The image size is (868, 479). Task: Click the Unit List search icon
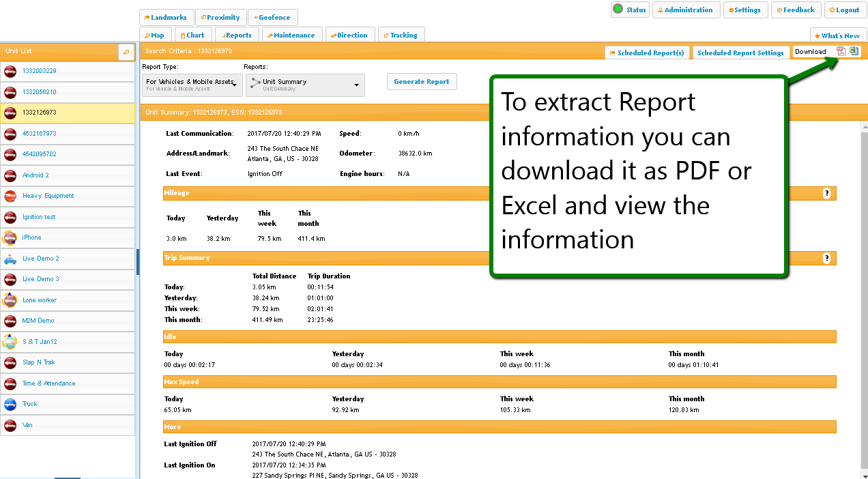(x=126, y=52)
